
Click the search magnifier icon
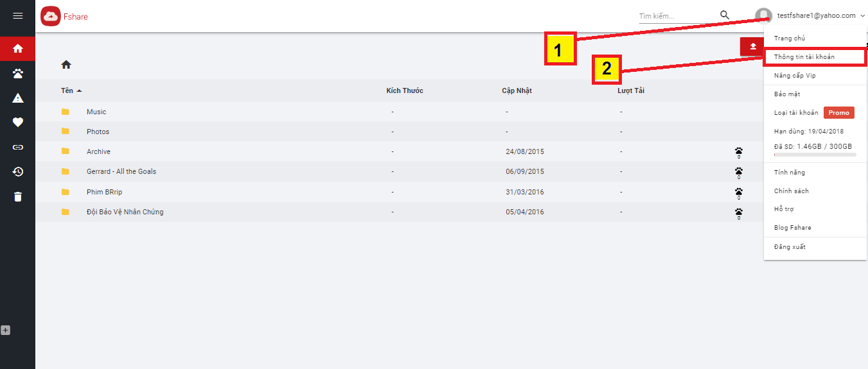coord(725,15)
